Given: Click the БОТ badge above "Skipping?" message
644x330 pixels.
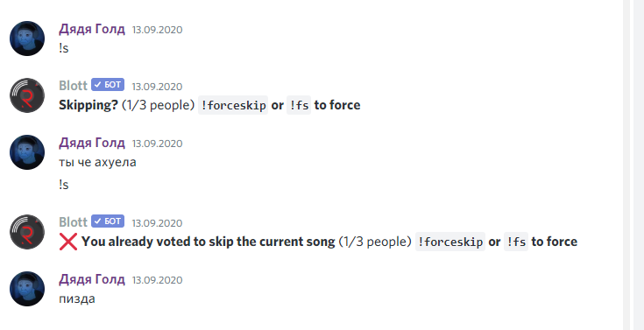Looking at the screenshot, I should pyautogui.click(x=108, y=85).
